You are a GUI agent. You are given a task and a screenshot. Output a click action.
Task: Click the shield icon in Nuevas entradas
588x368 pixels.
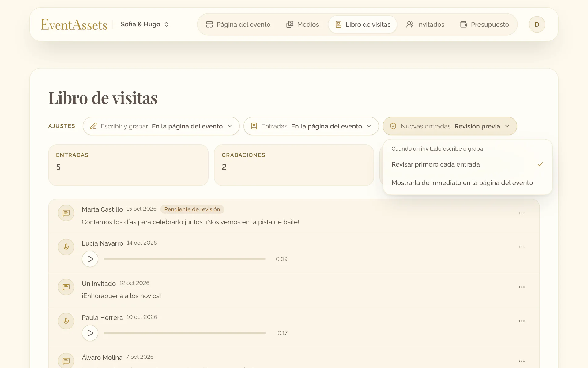[x=393, y=126]
